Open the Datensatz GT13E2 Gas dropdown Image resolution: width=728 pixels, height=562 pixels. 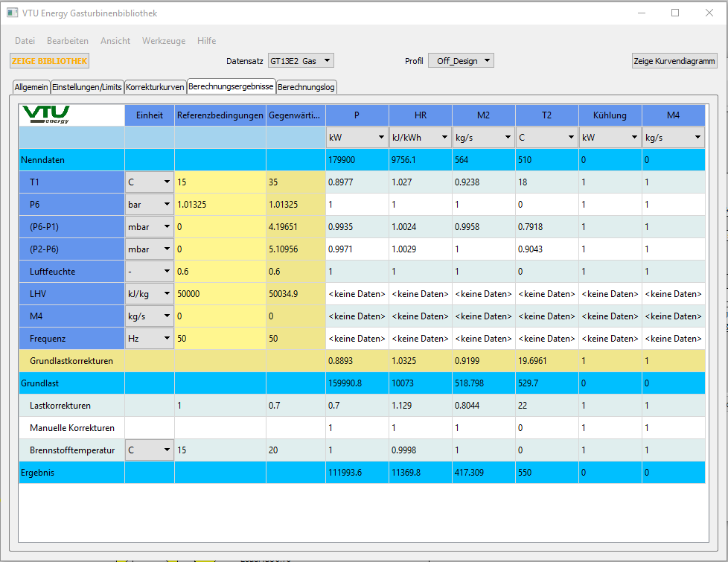click(x=301, y=61)
